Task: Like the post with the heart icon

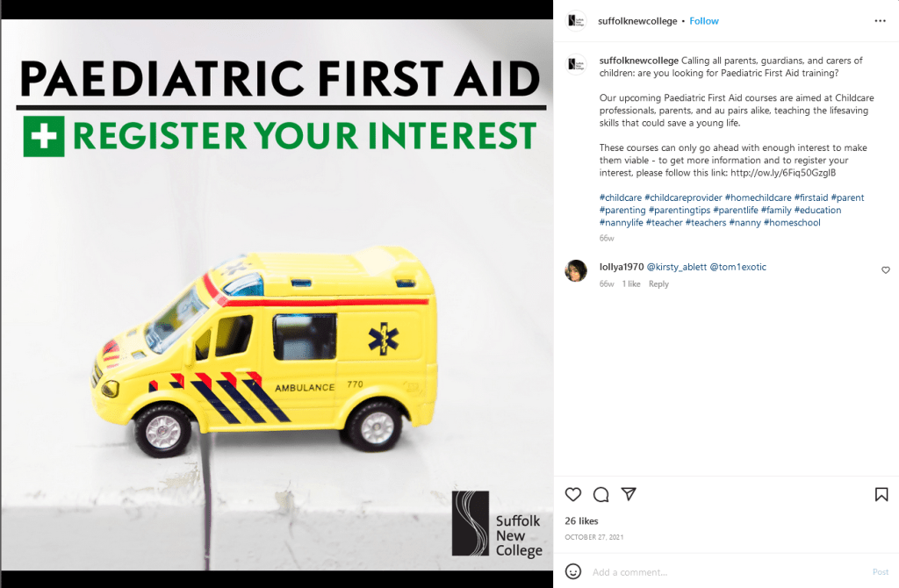Action: [572, 494]
